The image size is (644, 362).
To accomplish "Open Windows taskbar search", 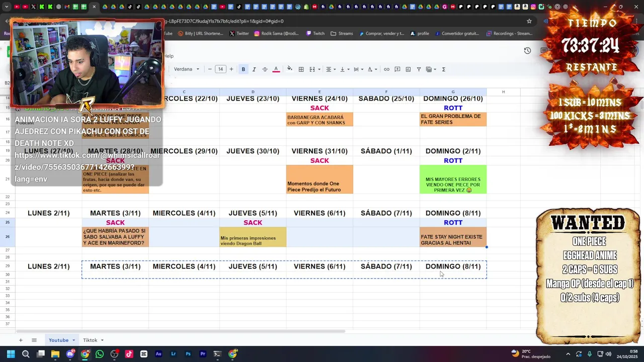I will coord(26,354).
